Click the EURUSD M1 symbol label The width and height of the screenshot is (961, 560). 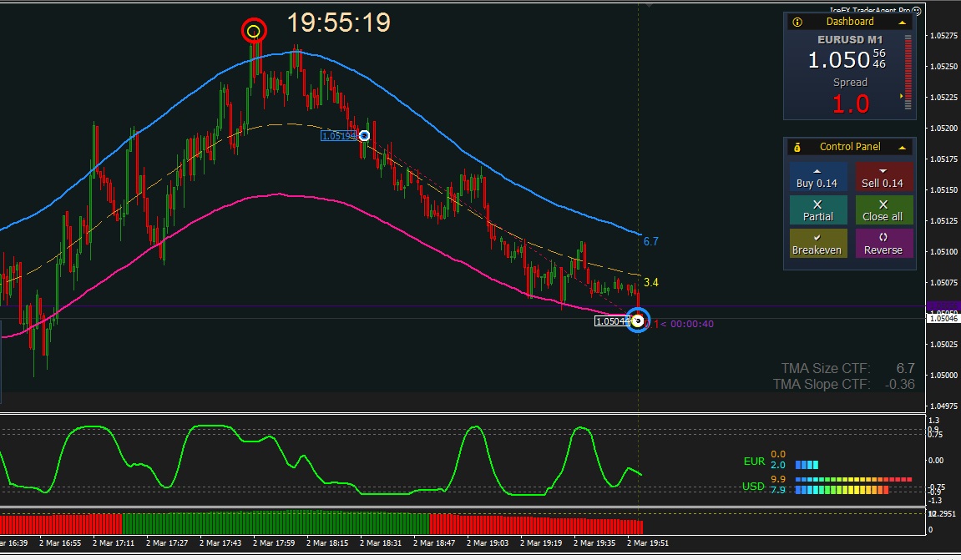click(x=849, y=40)
